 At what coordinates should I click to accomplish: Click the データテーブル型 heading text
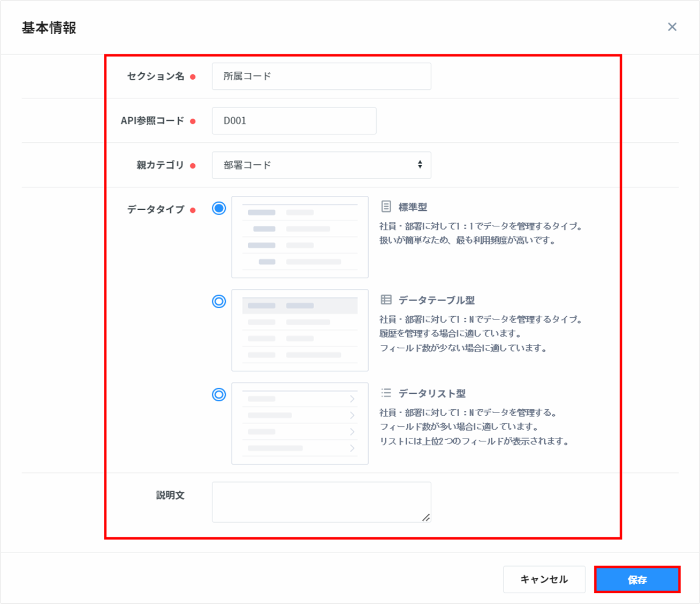[436, 300]
